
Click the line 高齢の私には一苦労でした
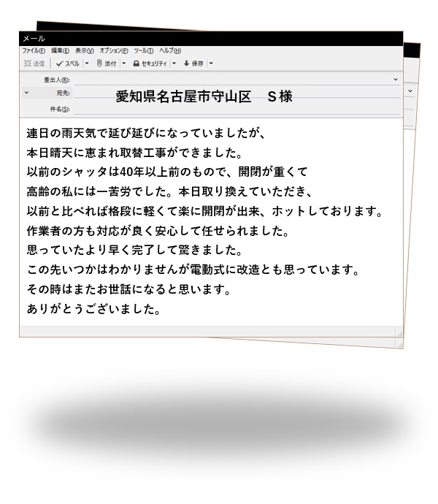169,191
